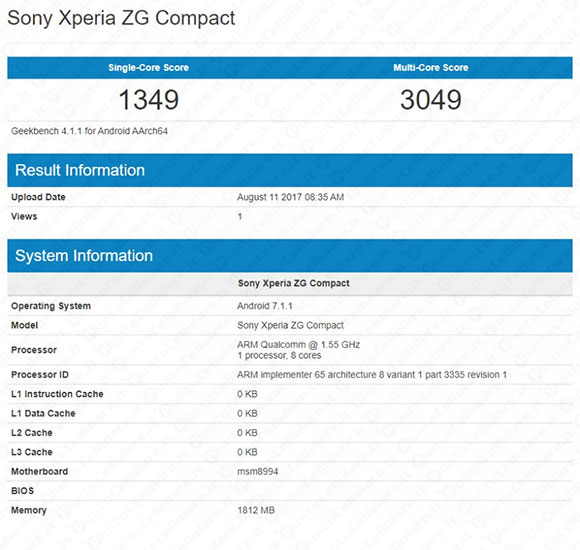Screen dimensions: 580x550
Task: Select the 'Upload Date' row label
Action: click(x=38, y=197)
